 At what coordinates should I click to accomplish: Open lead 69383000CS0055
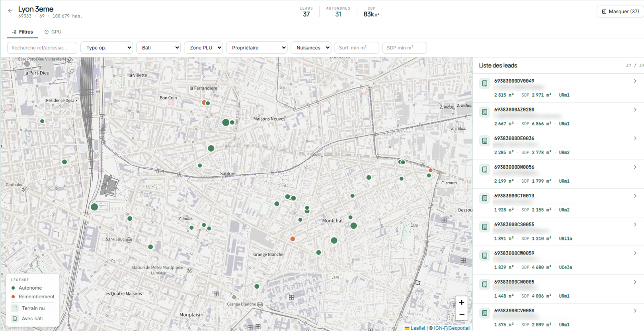(558, 231)
